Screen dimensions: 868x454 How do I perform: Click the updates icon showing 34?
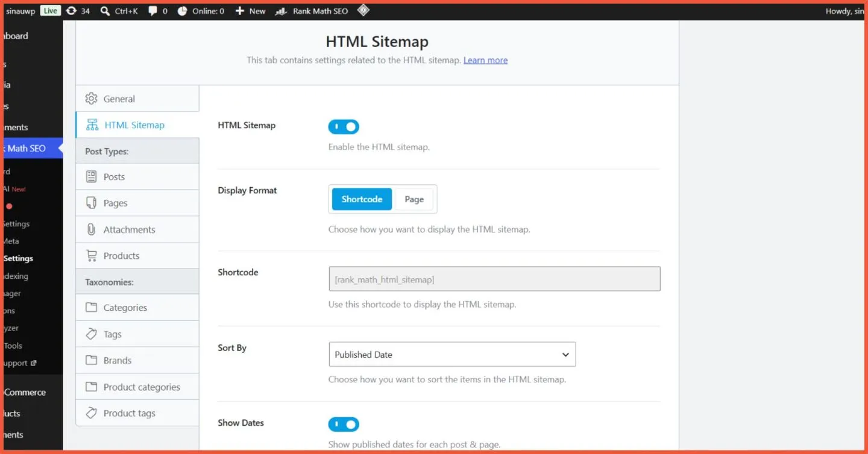(71, 11)
